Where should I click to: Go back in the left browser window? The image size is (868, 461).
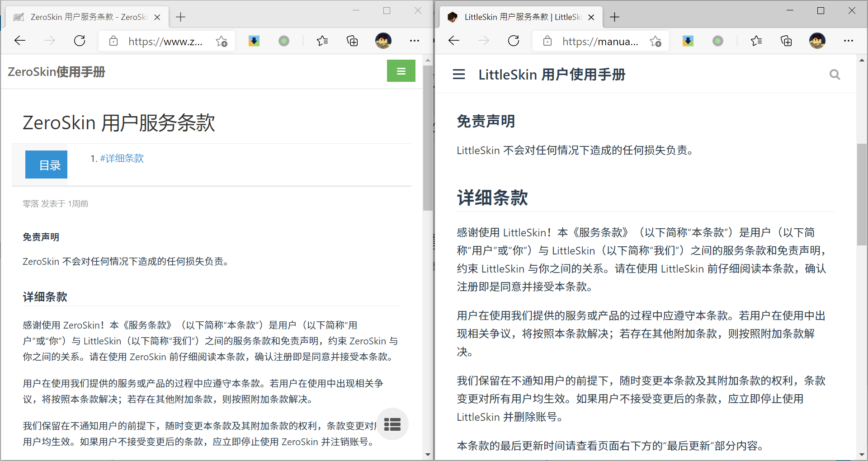[20, 41]
